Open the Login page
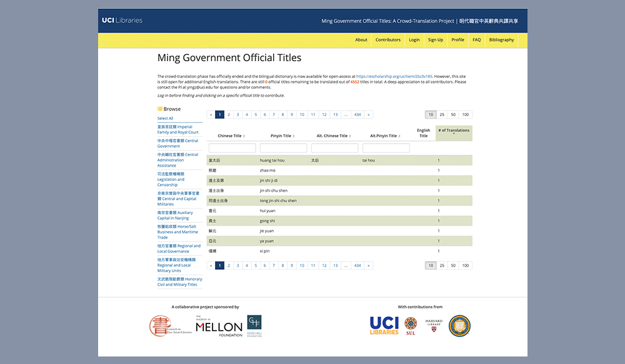The height and width of the screenshot is (364, 625). click(414, 40)
